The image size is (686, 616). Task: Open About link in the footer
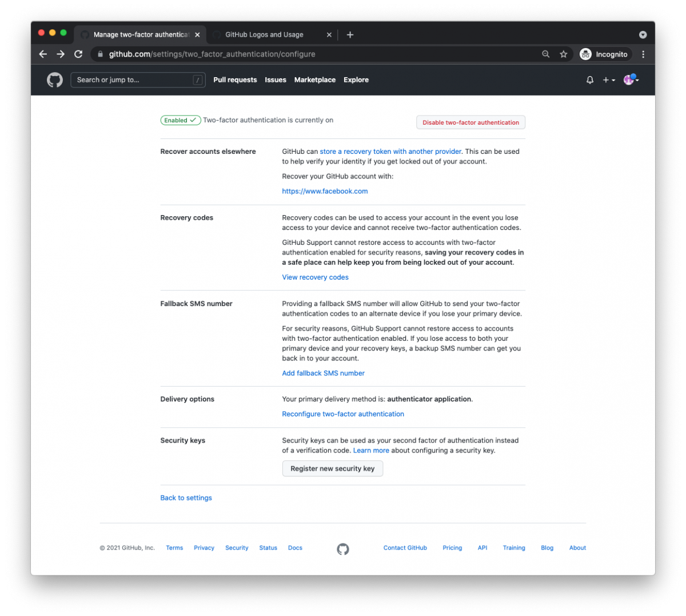pos(577,548)
